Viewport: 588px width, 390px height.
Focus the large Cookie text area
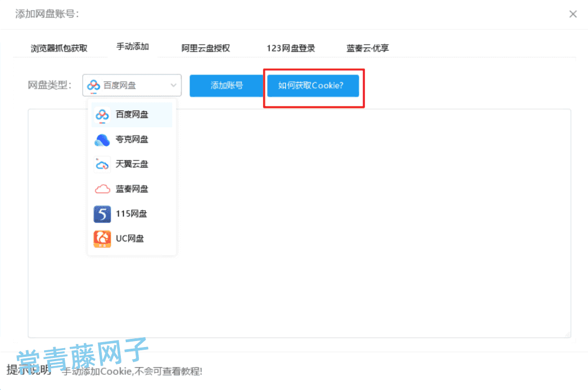click(299, 224)
